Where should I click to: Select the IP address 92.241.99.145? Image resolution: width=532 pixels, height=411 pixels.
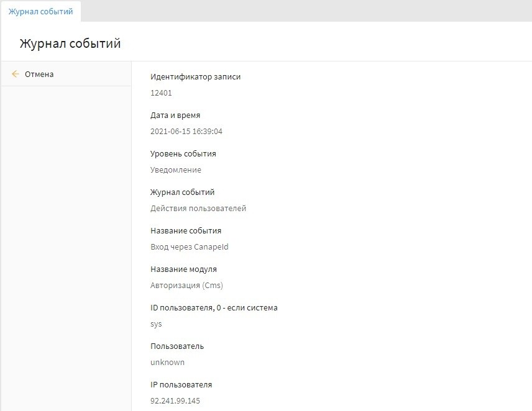(x=175, y=401)
